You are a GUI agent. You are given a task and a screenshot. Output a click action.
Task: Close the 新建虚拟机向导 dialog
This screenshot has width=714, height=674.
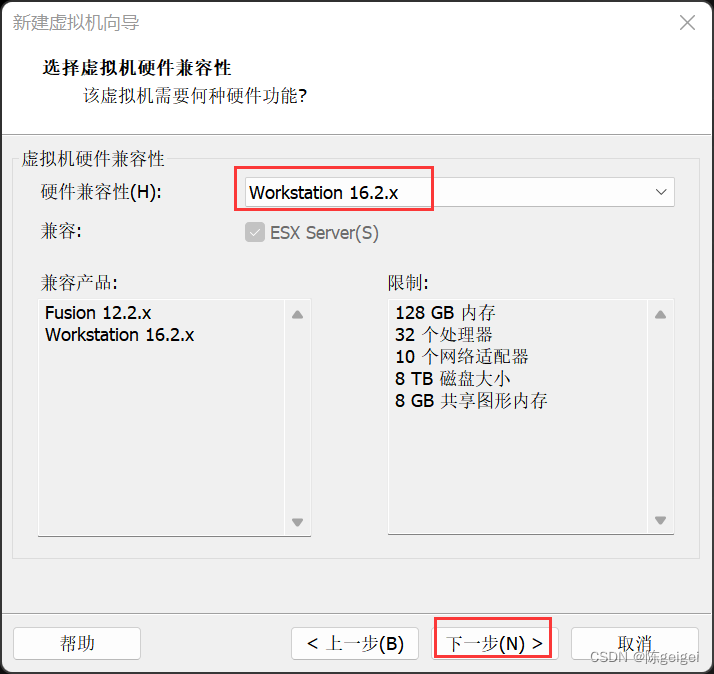pyautogui.click(x=687, y=22)
